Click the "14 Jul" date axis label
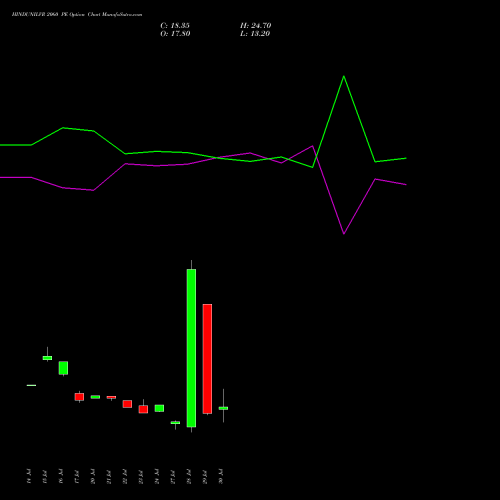Image resolution: width=500 pixels, height=500 pixels. pos(29,476)
